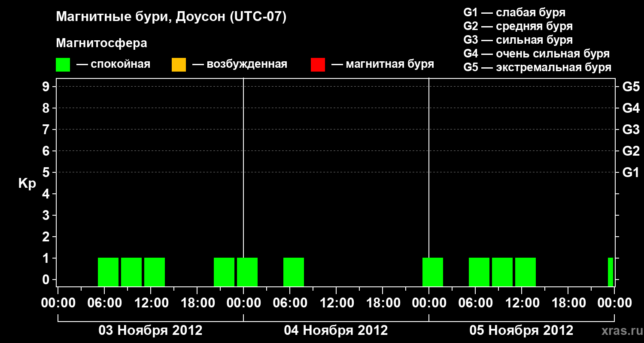
Task: Click the narrow last green bar ending 05 Ноября
Action: (x=611, y=272)
